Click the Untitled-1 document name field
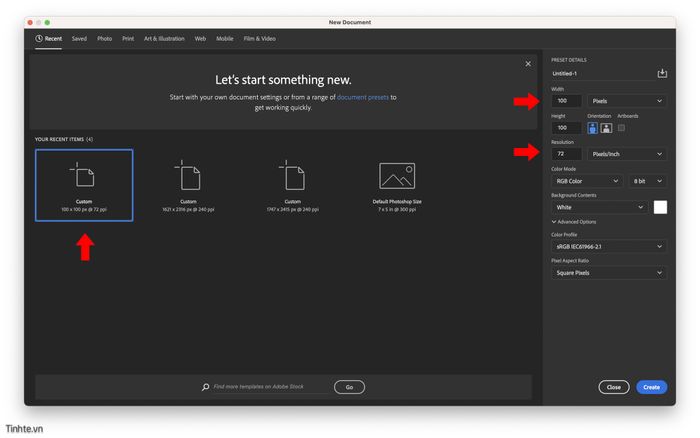The height and width of the screenshot is (438, 700). click(603, 74)
